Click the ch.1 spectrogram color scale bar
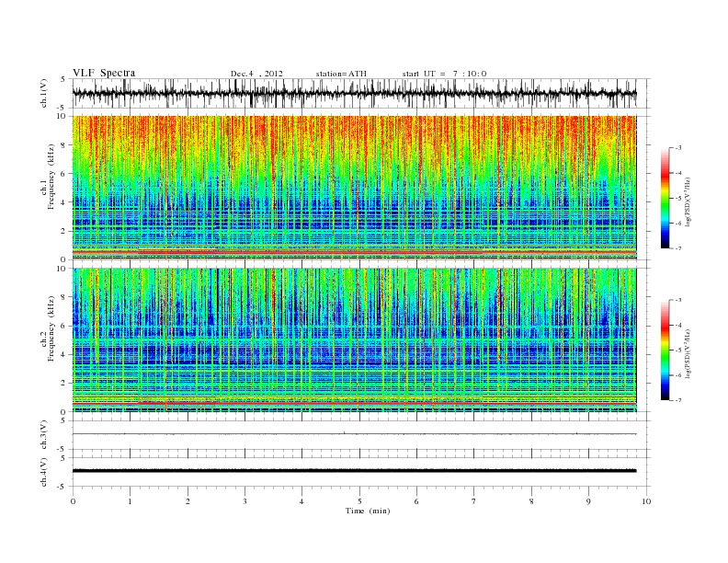 click(x=665, y=198)
